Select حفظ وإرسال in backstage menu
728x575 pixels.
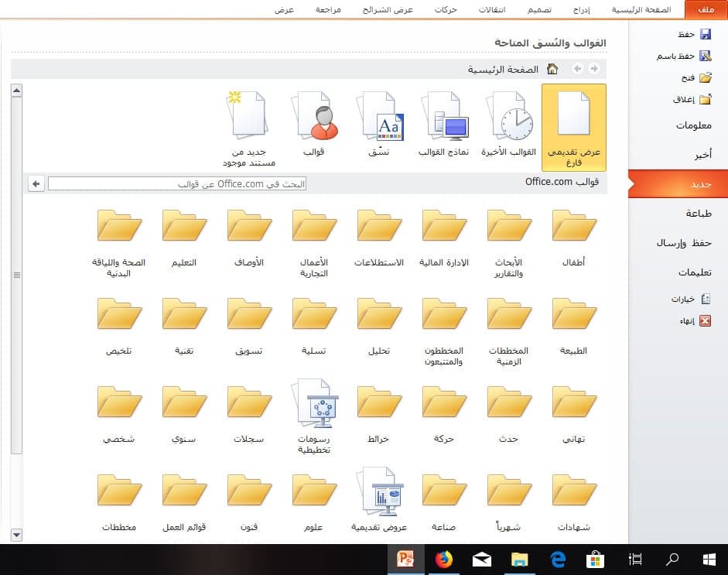(x=684, y=243)
